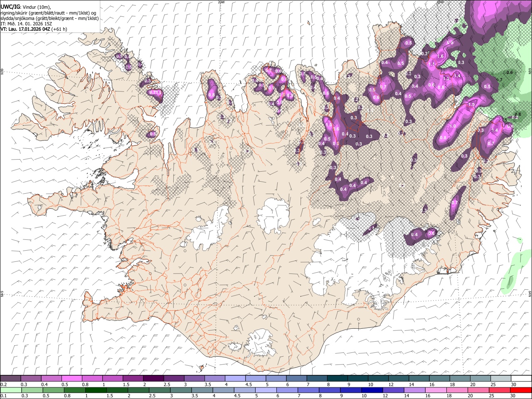Click the '0.1' label under lower legend row

point(3,396)
